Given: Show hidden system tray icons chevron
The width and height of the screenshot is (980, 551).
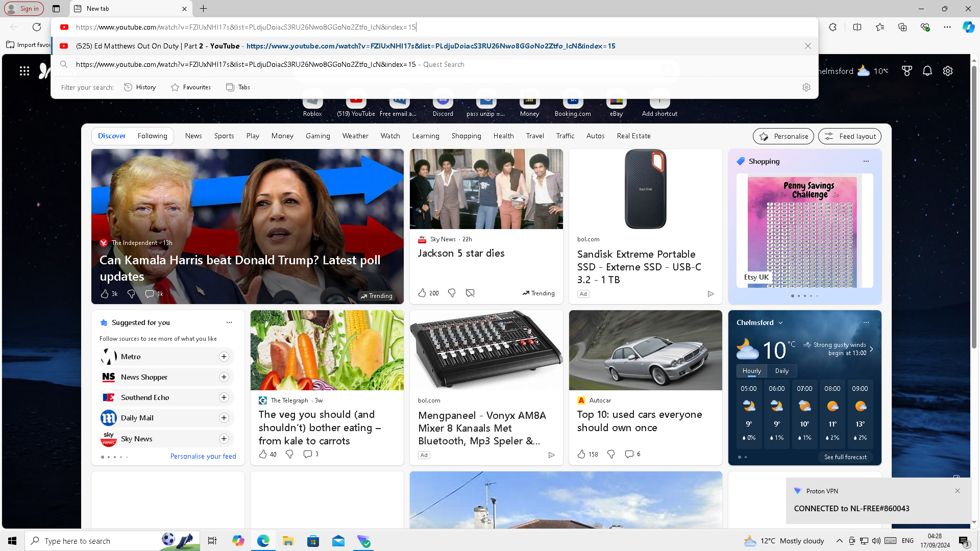Looking at the screenshot, I should tap(839, 541).
